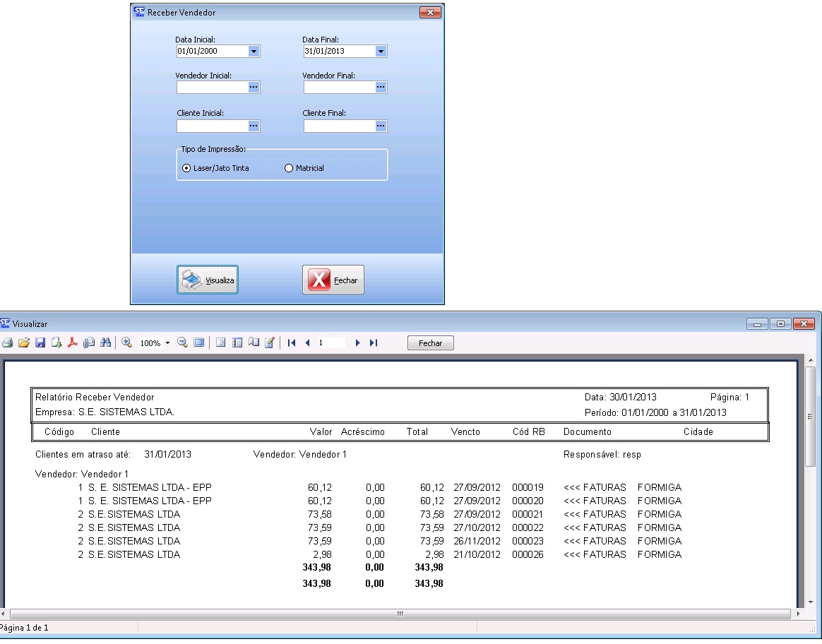Click the edit page pencil icon
Screen dimensions: 822x644
click(269, 342)
